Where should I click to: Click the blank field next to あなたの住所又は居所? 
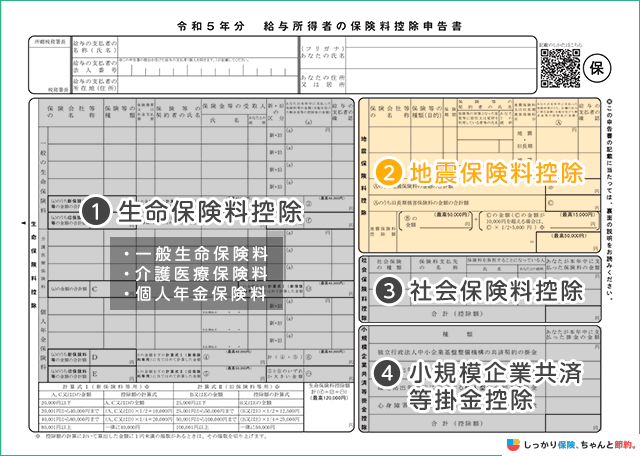click(441, 81)
